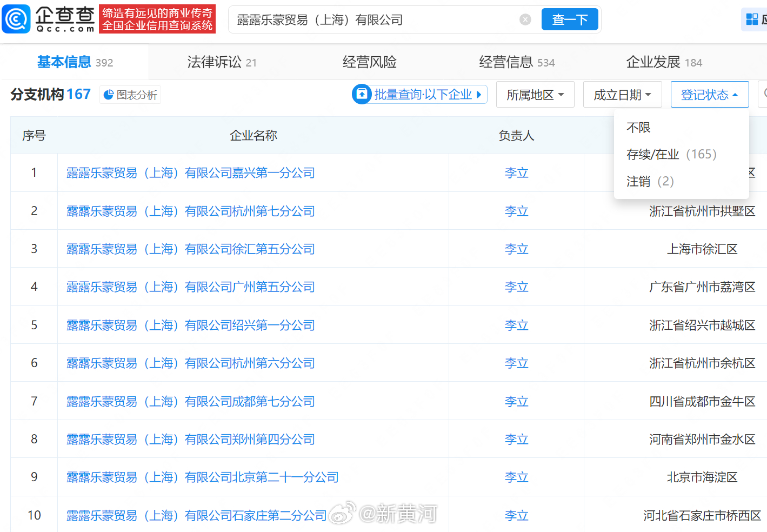The width and height of the screenshot is (767, 532).
Task: Open 石家庄第二分公司 branch link
Action: click(197, 516)
